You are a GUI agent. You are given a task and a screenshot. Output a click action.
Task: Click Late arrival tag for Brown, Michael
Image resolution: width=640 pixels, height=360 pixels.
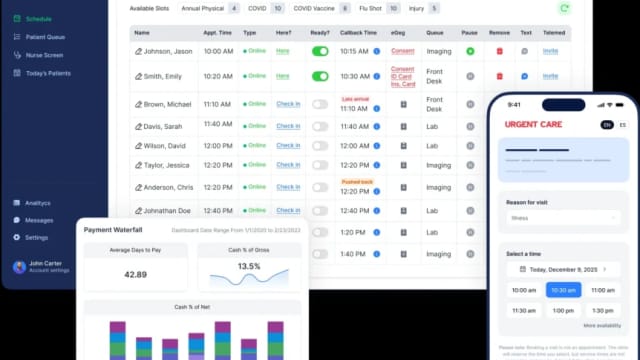[x=355, y=99]
